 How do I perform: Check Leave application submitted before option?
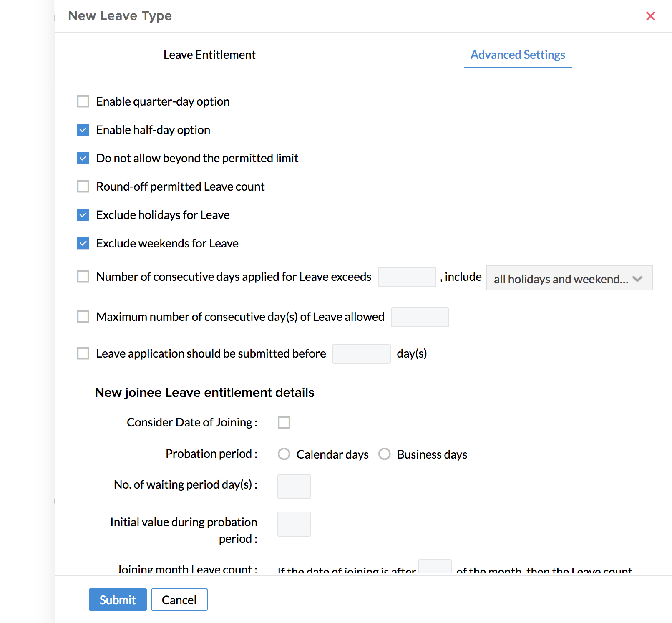pos(83,353)
